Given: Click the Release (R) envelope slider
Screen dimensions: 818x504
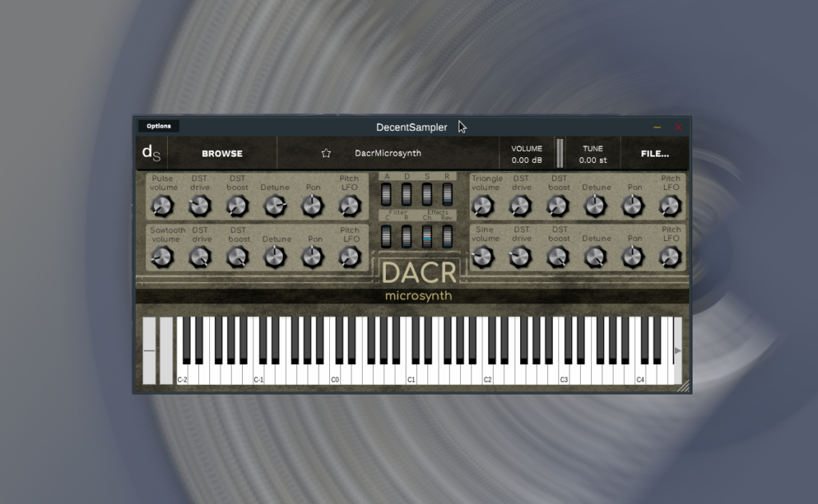Looking at the screenshot, I should [447, 195].
